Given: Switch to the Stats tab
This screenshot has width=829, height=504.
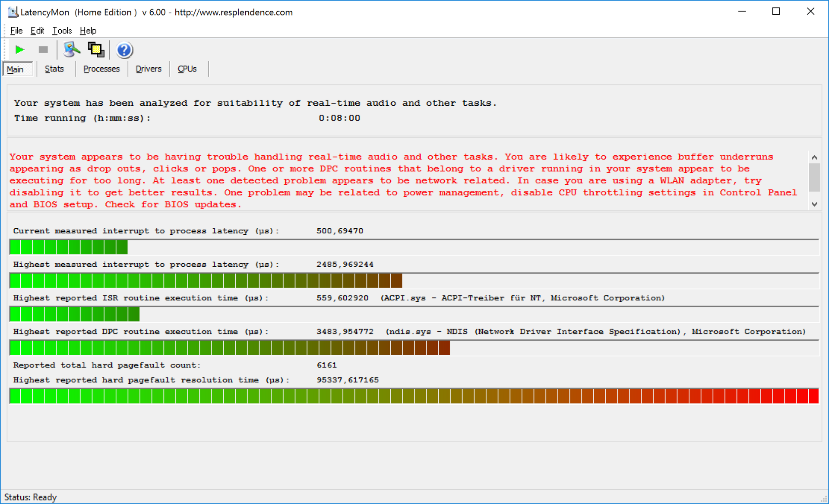Looking at the screenshot, I should pyautogui.click(x=54, y=69).
